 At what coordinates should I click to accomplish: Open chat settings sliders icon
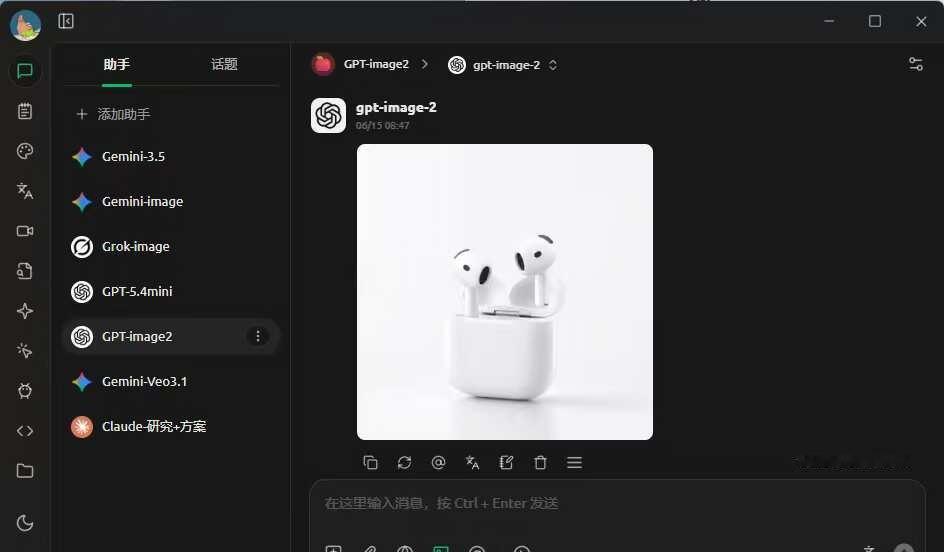916,64
